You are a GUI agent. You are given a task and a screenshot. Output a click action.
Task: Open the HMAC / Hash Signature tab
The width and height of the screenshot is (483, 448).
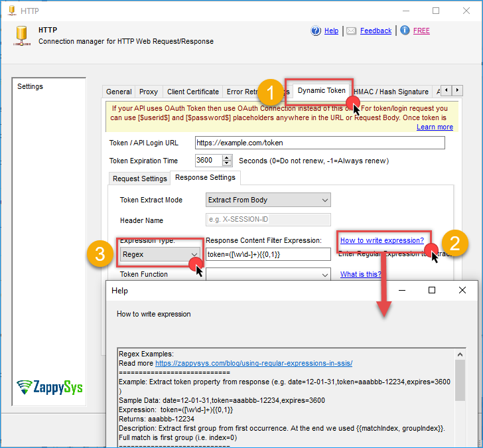[391, 92]
